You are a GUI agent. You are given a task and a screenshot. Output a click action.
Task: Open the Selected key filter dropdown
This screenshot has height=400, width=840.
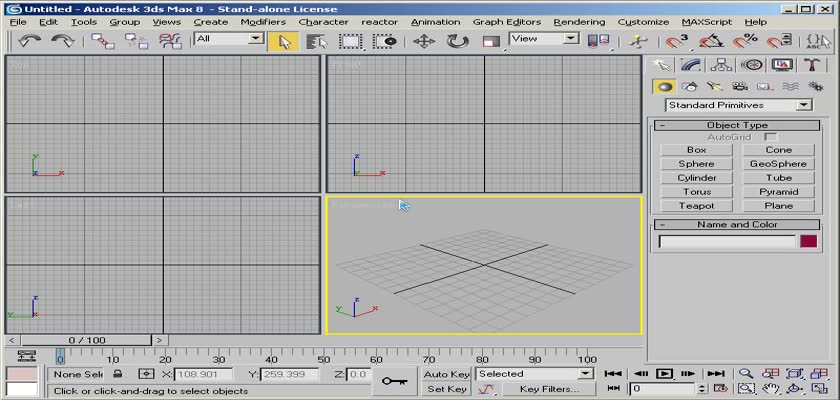pyautogui.click(x=534, y=374)
